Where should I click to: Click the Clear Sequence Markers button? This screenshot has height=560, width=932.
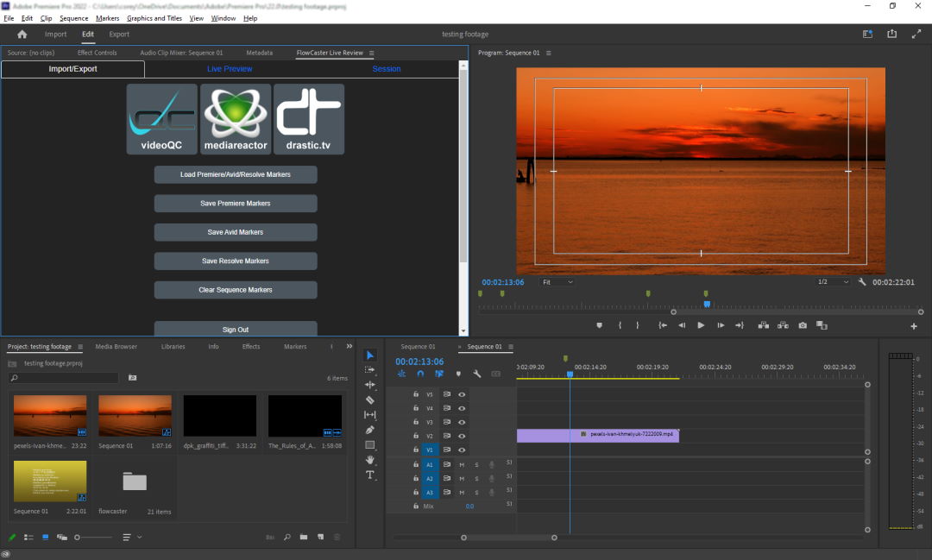[236, 290]
